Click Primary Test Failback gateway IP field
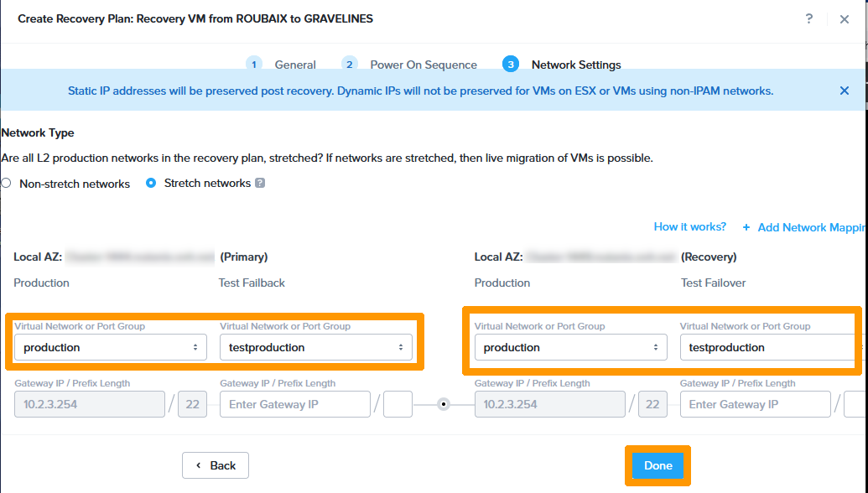The height and width of the screenshot is (493, 868). tap(294, 404)
